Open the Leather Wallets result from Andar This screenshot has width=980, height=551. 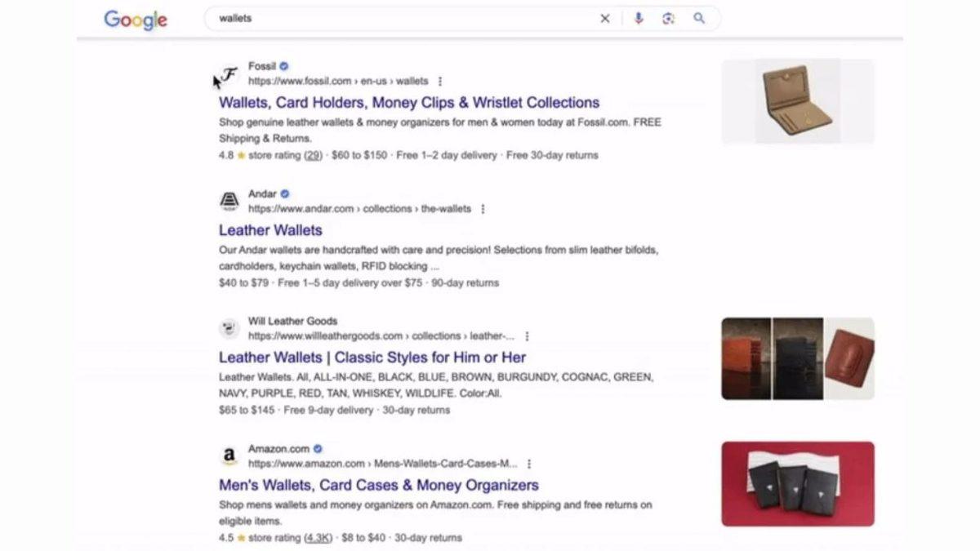tap(269, 230)
